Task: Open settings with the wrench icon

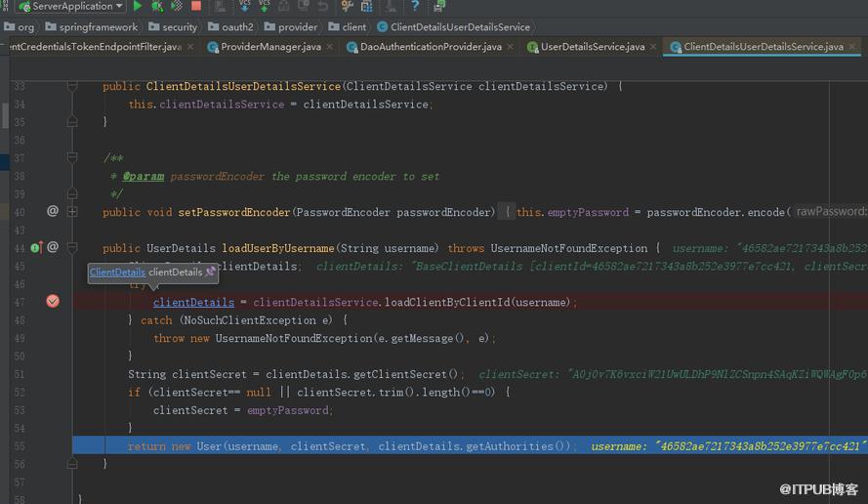Action: click(347, 6)
